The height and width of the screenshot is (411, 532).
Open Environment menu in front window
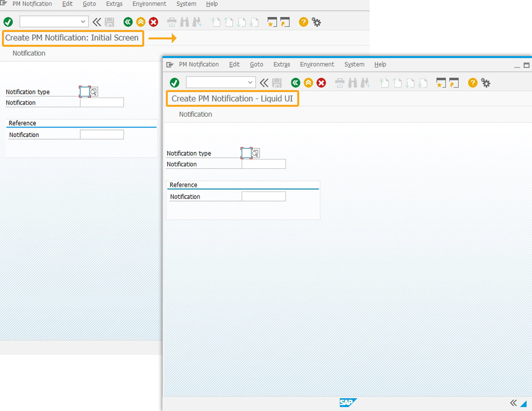click(x=317, y=64)
